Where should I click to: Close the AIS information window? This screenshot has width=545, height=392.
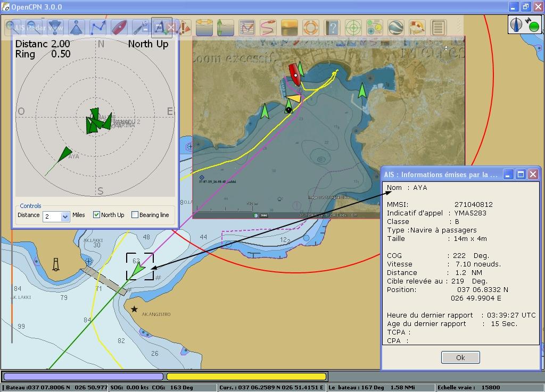(533, 174)
